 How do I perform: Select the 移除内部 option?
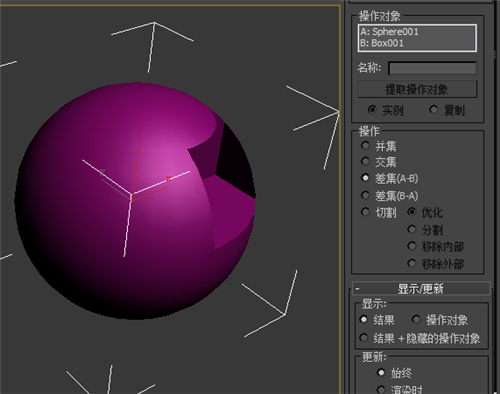(x=412, y=246)
